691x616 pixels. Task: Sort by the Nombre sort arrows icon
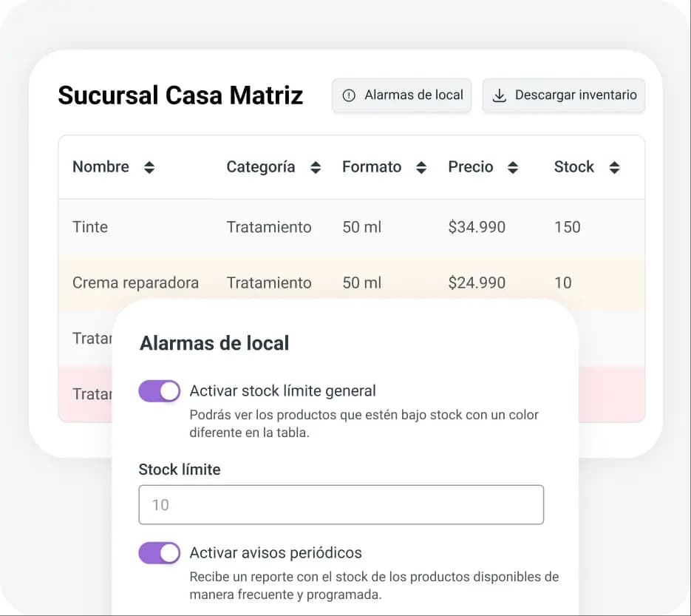point(149,167)
